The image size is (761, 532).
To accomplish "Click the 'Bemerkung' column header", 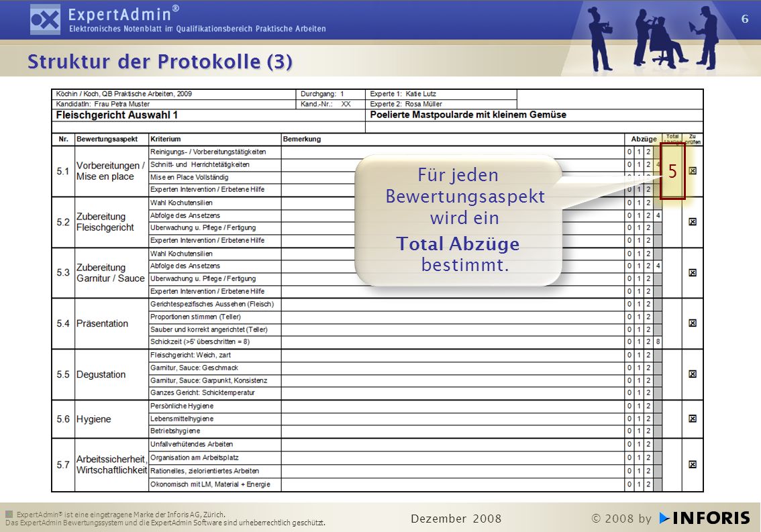I will (x=302, y=140).
